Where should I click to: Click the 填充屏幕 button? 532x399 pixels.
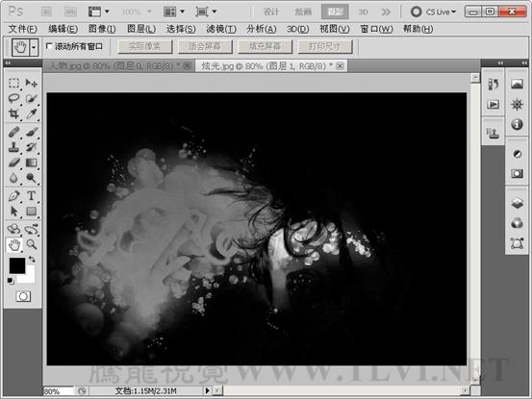[265, 46]
